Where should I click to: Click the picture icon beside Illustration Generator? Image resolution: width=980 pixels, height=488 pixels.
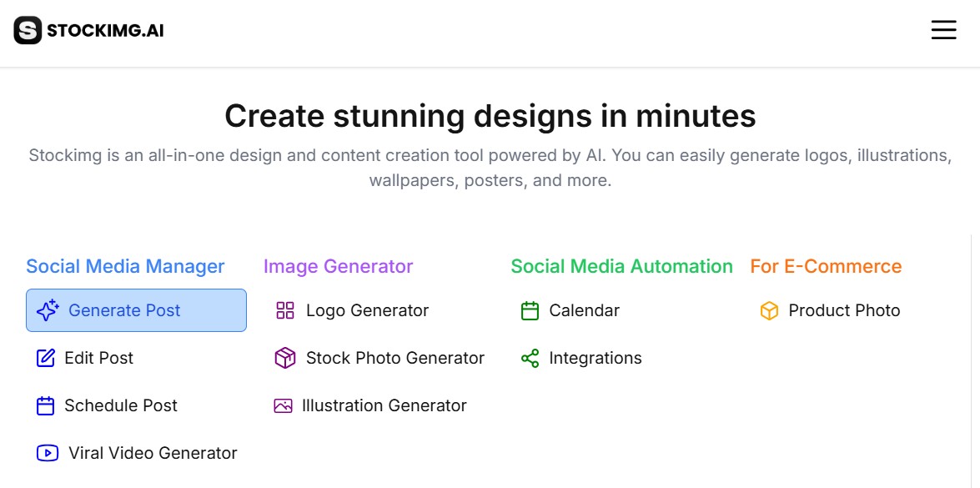tap(284, 405)
